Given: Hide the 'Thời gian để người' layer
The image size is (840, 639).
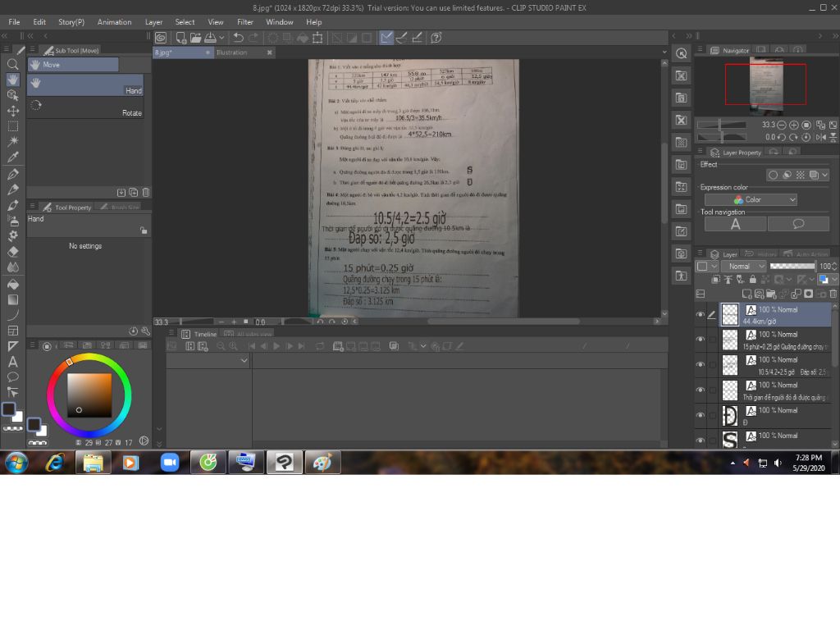Looking at the screenshot, I should [x=701, y=390].
